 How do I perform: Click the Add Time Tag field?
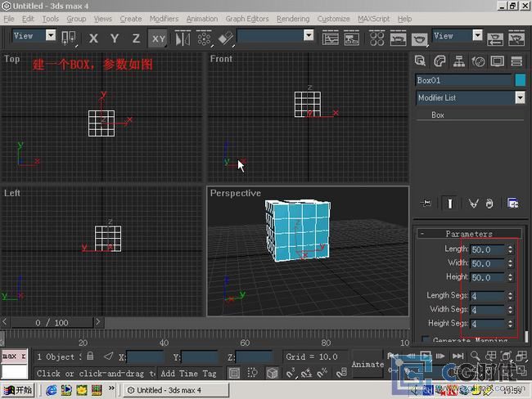coord(188,373)
